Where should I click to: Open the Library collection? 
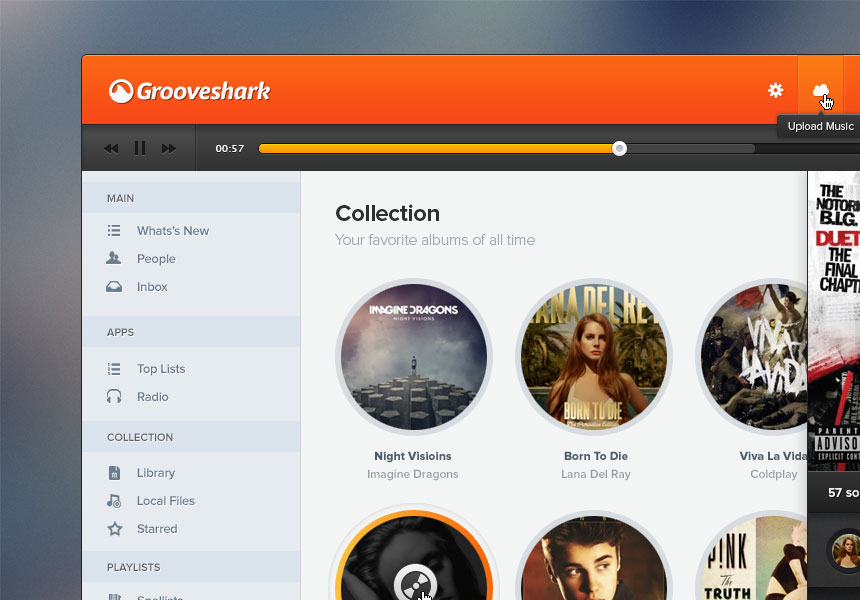coord(155,473)
